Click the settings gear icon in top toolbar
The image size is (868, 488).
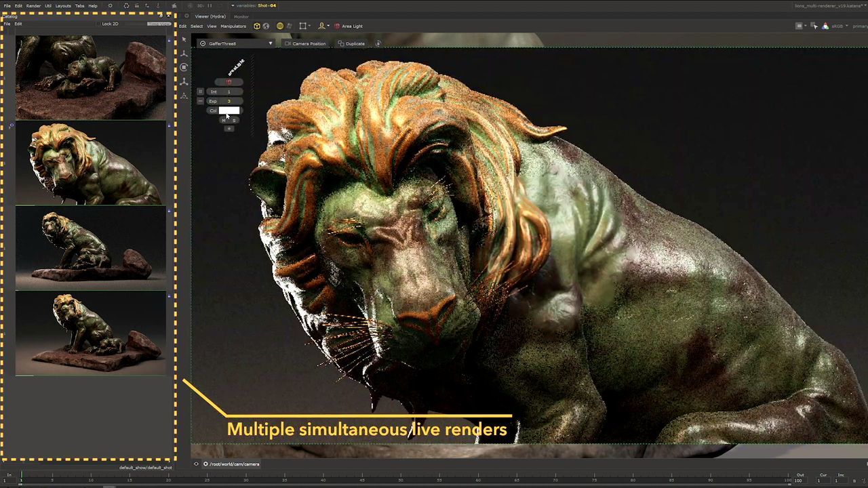[x=111, y=5]
